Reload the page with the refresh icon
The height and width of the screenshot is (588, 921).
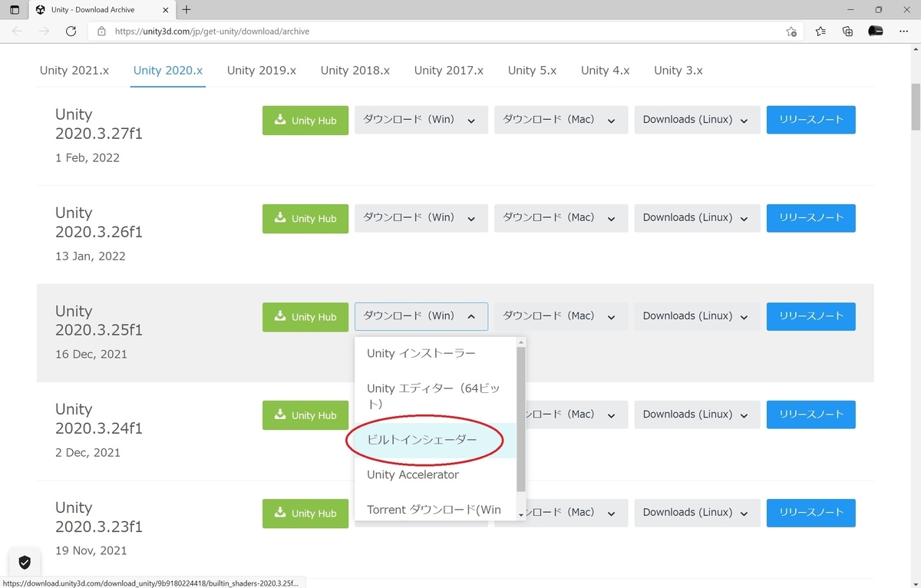tap(71, 31)
